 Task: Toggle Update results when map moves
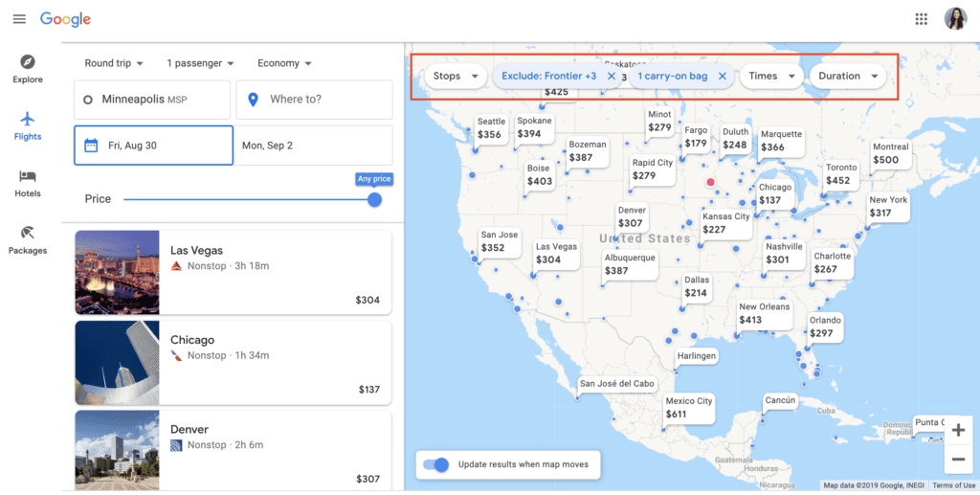pyautogui.click(x=436, y=464)
